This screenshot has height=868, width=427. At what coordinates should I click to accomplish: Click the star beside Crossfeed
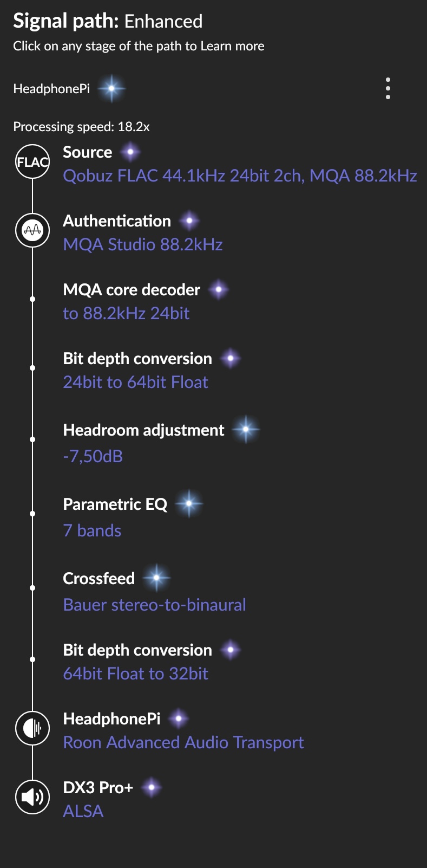(x=156, y=578)
